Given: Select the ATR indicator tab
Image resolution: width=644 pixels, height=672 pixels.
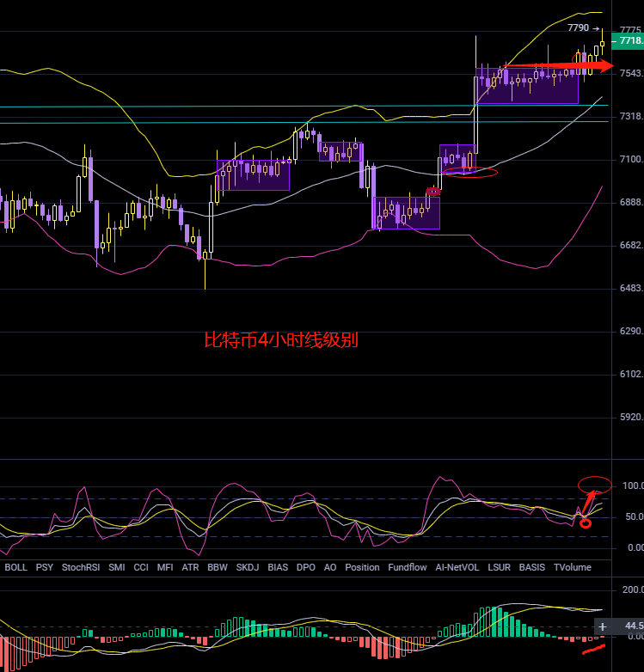Looking at the screenshot, I should [190, 568].
